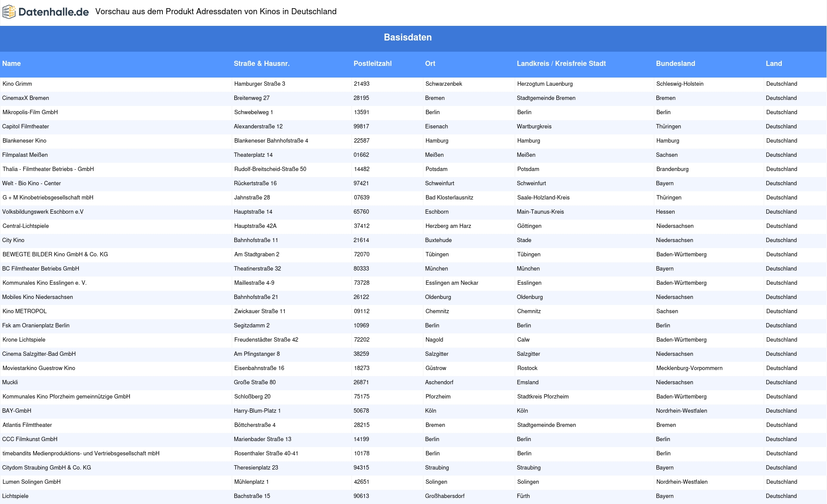
Task: Click Kommunales Kino Esslingen e. V.
Action: coord(44,283)
